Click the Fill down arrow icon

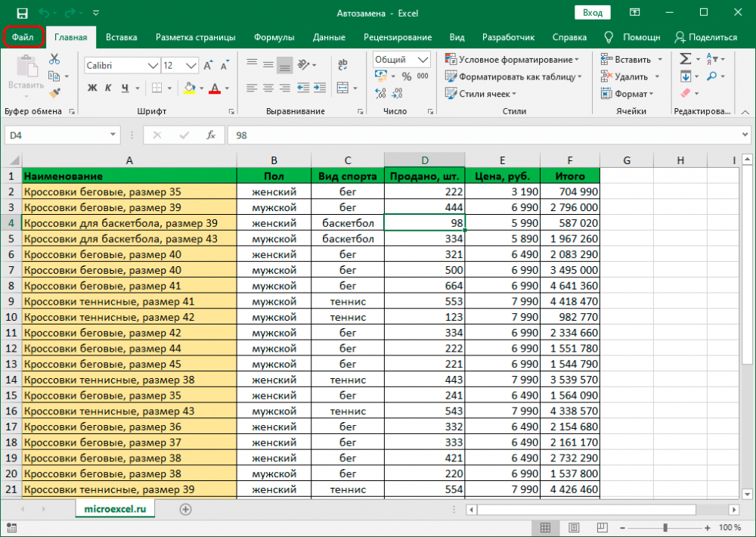[x=685, y=76]
